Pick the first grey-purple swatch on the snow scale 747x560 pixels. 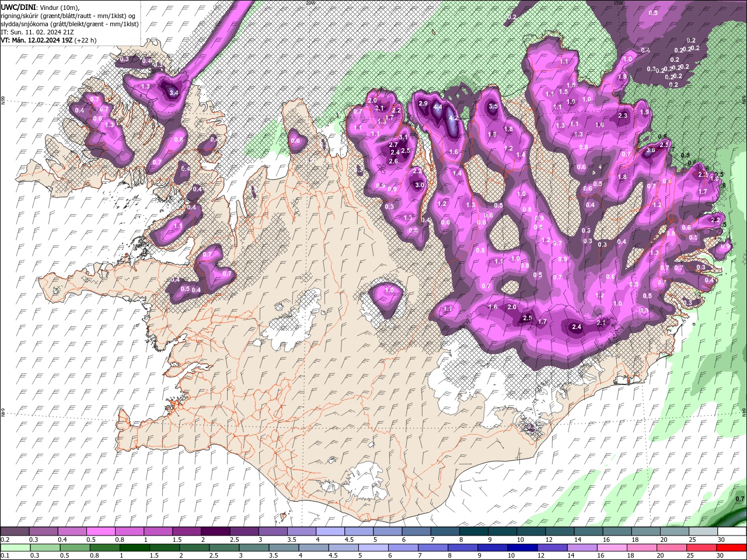pos(15,532)
